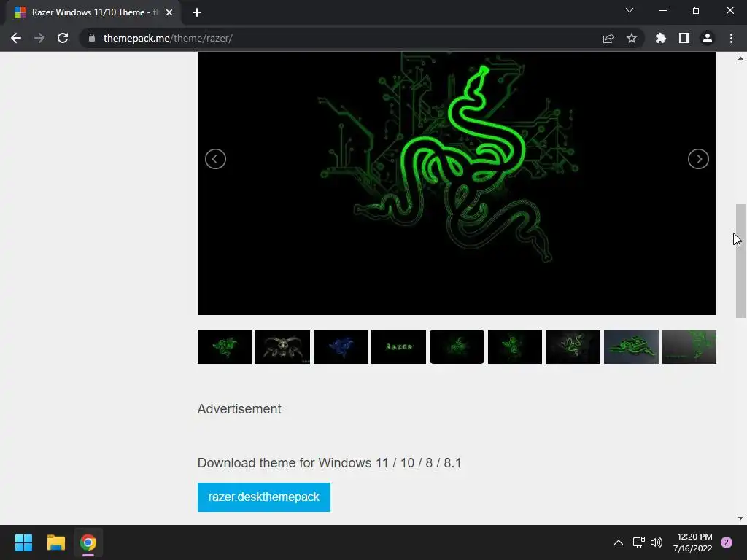The image size is (747, 560).
Task: Click the scrollbar up arrow
Action: click(740, 58)
